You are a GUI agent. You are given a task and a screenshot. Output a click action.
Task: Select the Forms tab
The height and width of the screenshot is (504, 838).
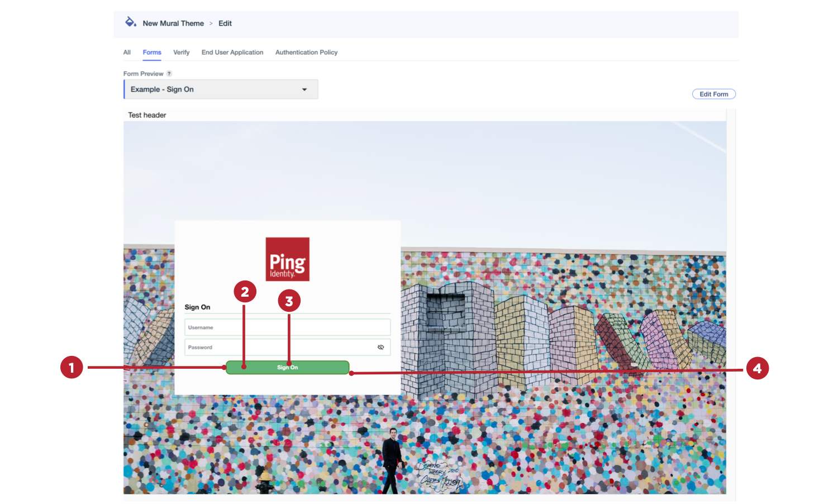coord(151,52)
